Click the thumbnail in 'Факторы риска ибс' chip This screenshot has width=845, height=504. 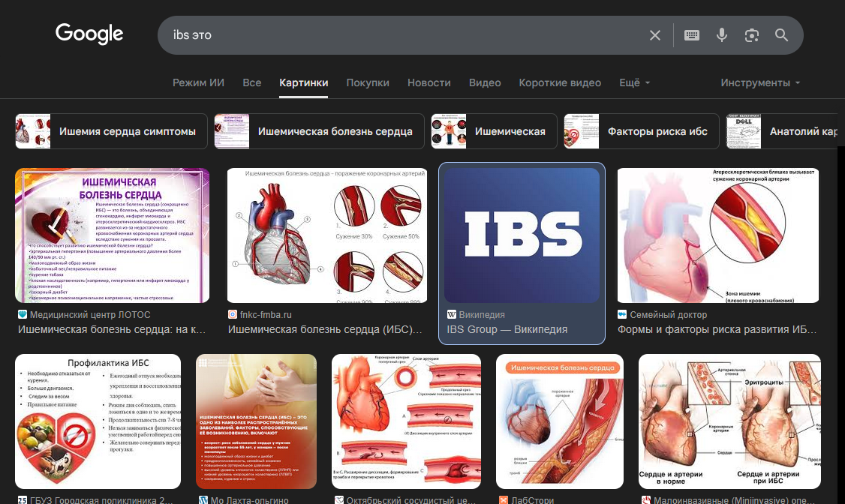pos(582,131)
